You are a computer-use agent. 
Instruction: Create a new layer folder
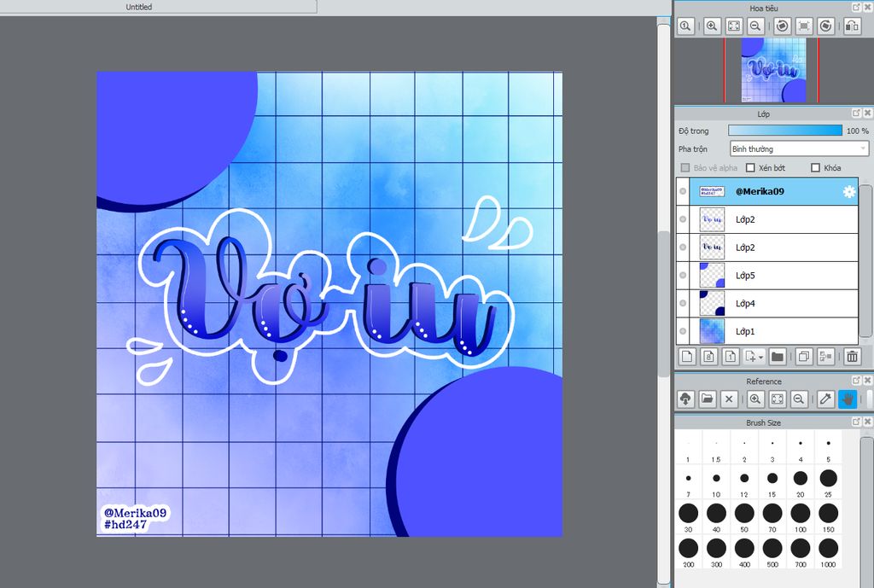tap(778, 356)
